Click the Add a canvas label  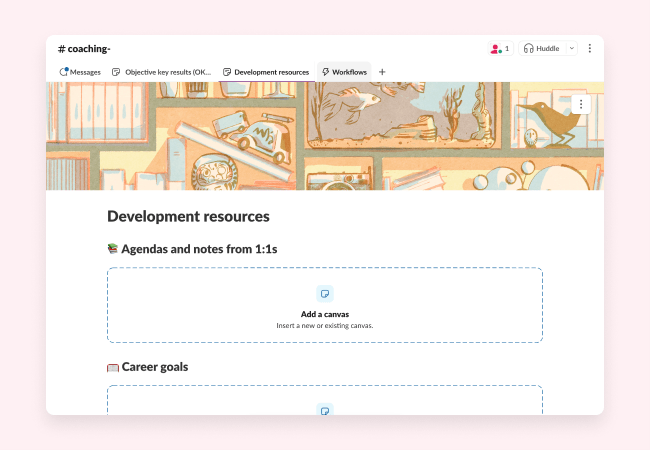pyautogui.click(x=324, y=314)
